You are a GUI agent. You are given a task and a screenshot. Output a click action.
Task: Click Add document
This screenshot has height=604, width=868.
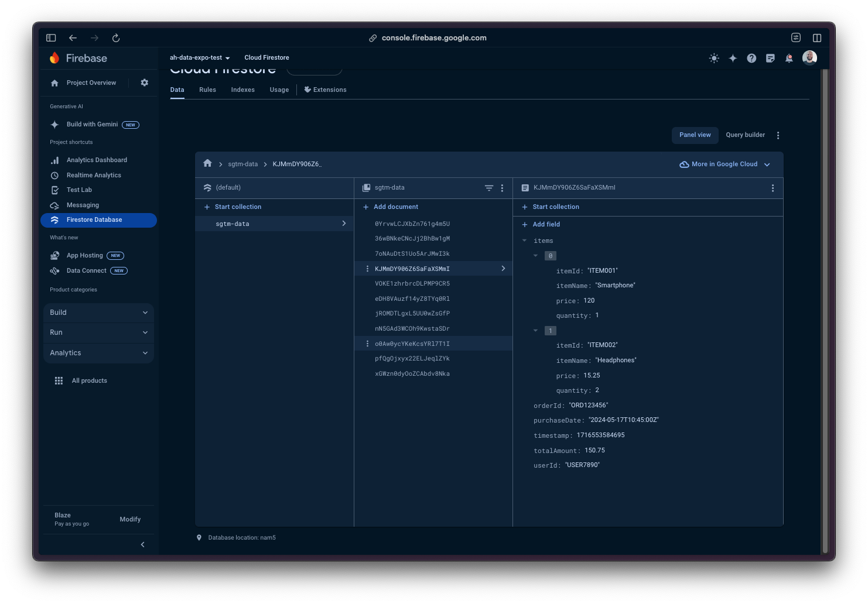tap(391, 207)
